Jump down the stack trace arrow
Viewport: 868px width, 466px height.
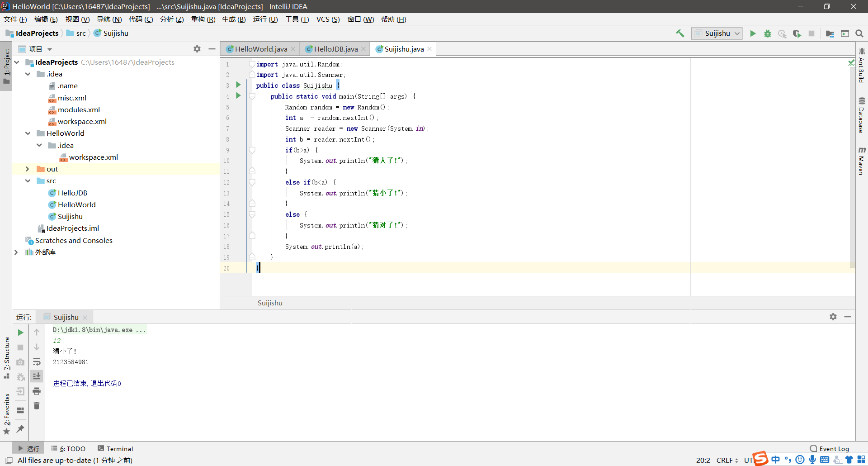pyautogui.click(x=37, y=347)
